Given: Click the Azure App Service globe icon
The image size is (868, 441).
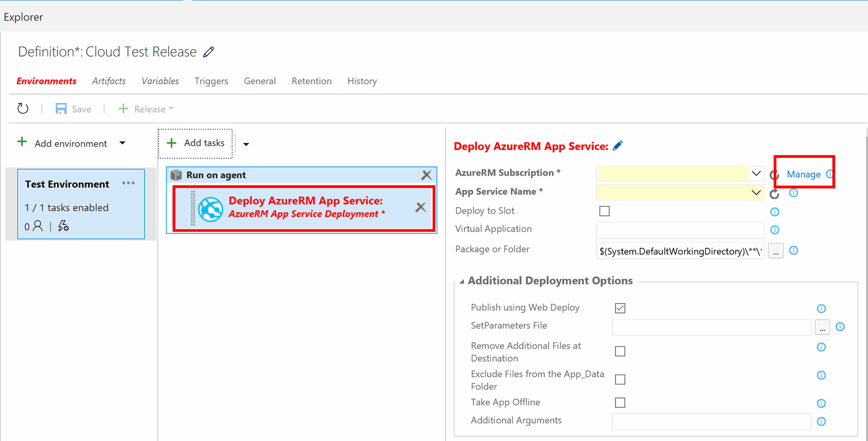Looking at the screenshot, I should (210, 209).
